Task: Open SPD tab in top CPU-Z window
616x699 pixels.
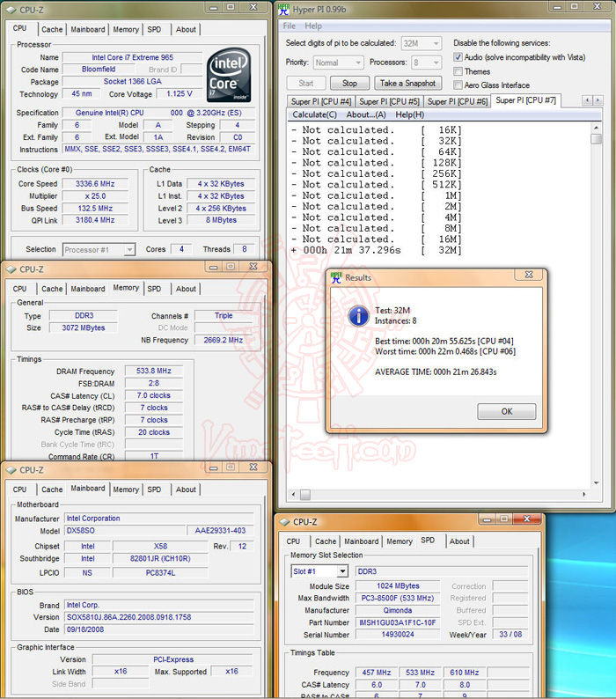Action: click(154, 29)
